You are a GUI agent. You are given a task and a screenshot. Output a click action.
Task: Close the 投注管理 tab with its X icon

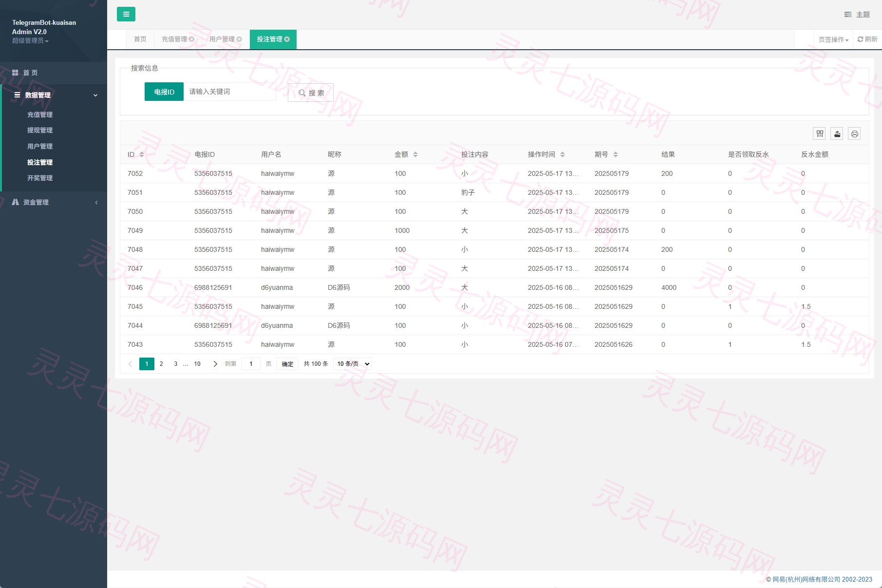(x=287, y=39)
